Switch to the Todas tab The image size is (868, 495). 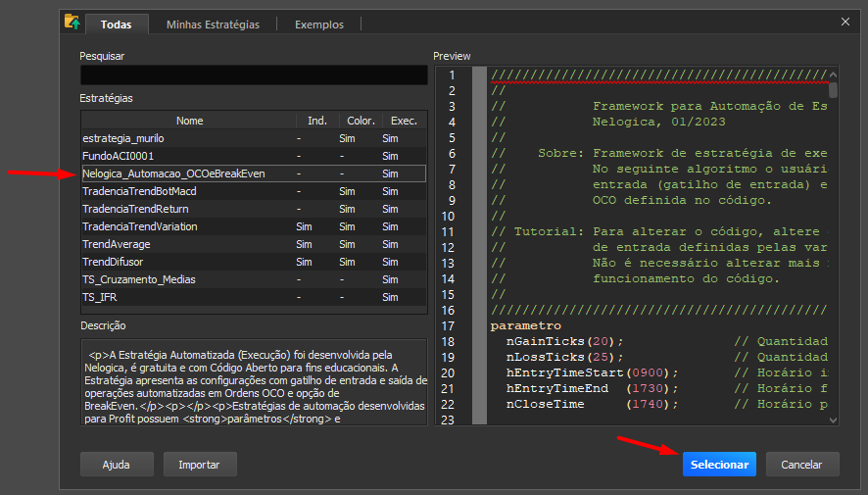click(117, 25)
